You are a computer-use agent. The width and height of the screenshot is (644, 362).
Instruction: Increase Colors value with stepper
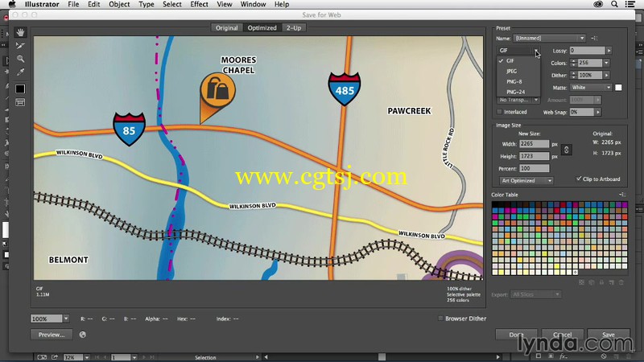point(574,61)
